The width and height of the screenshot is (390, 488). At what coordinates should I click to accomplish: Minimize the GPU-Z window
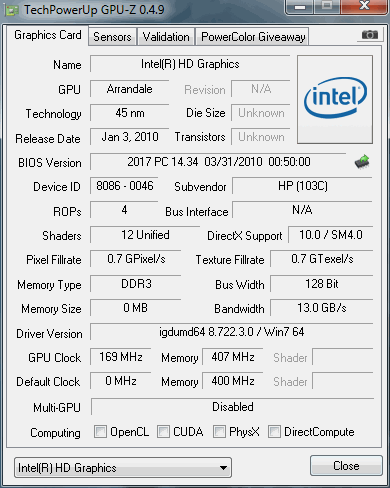pos(299,7)
